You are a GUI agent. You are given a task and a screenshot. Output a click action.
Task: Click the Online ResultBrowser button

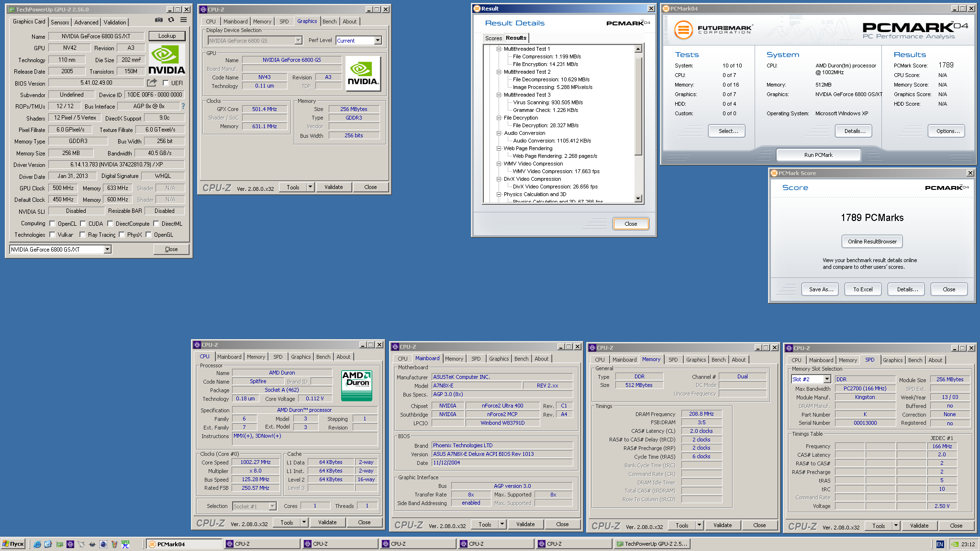872,242
